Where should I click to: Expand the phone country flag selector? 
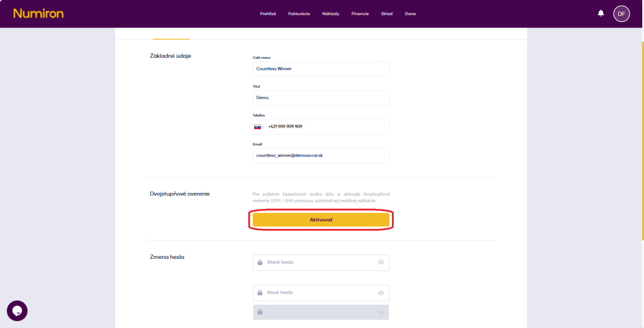[258, 126]
